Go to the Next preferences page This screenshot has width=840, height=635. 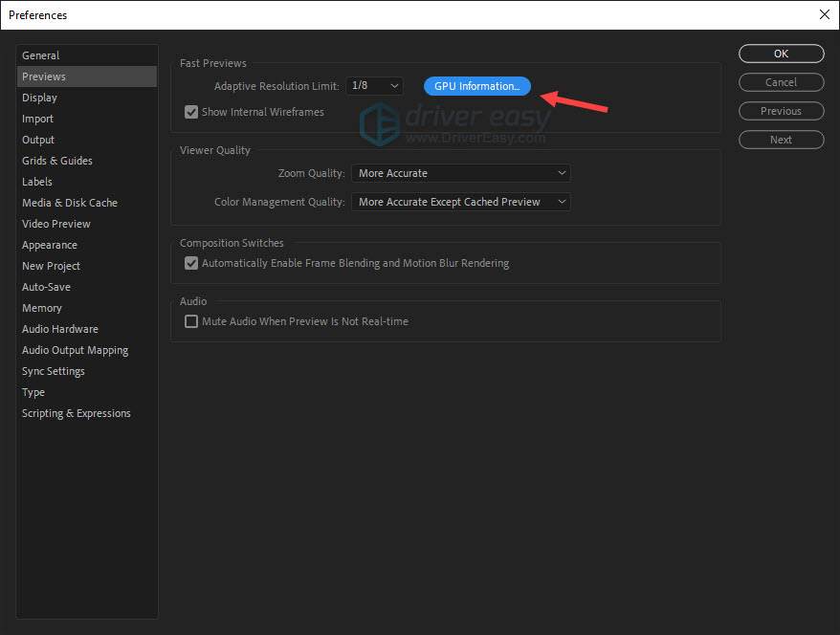(781, 140)
